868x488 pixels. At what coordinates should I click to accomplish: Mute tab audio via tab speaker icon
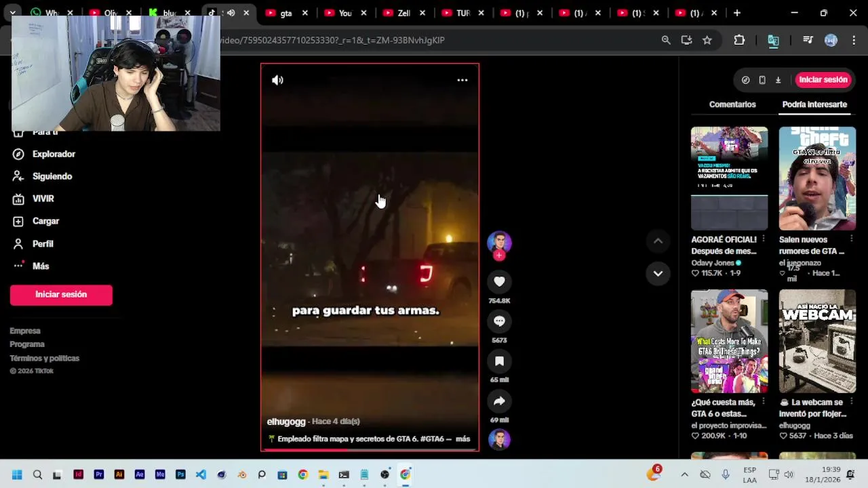pyautogui.click(x=231, y=13)
